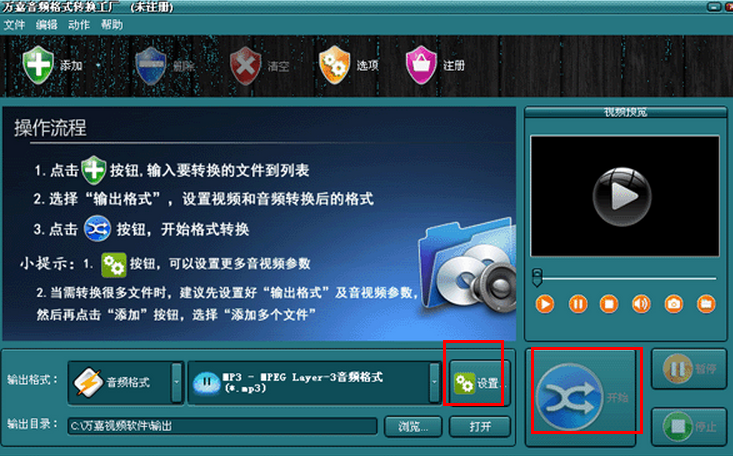Click the 浏览... browse button

click(x=413, y=426)
